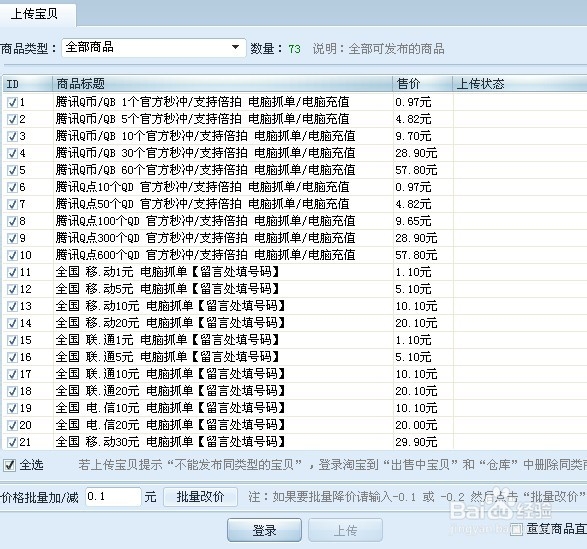Toggle the checkbox for item ID 11
The width and height of the screenshot is (587, 549).
point(12,272)
